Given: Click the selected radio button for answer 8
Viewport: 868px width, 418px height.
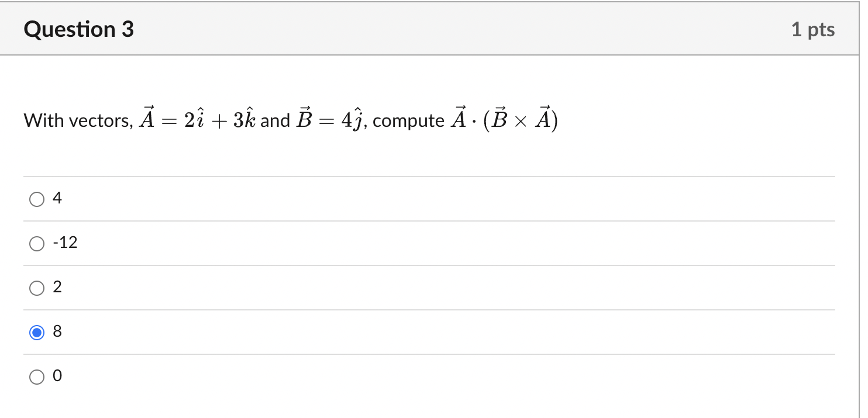Looking at the screenshot, I should [37, 331].
